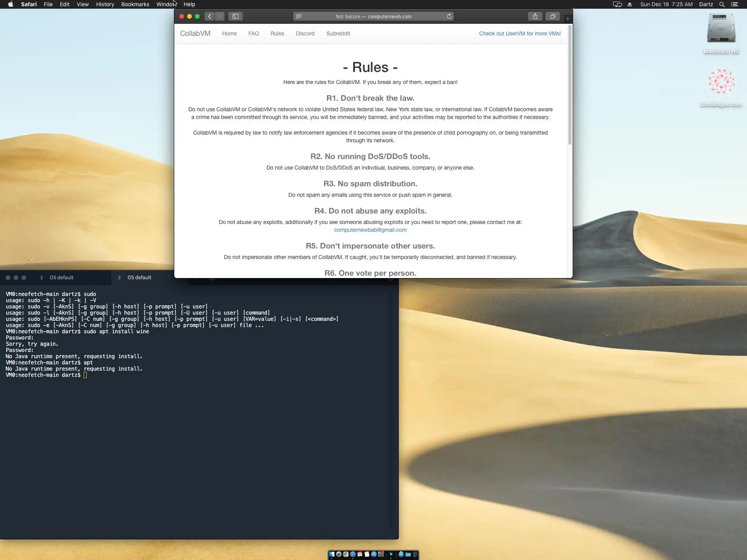Show all tabs overview icon
This screenshot has width=747, height=560.
pyautogui.click(x=552, y=16)
